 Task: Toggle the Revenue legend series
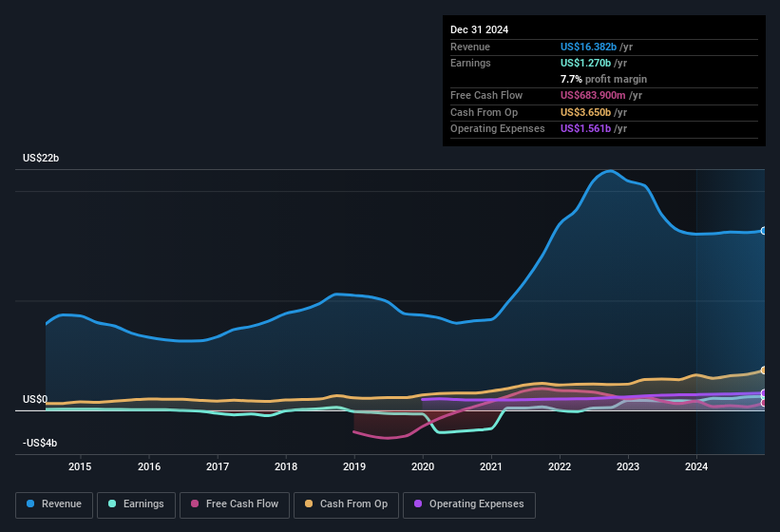(x=54, y=504)
